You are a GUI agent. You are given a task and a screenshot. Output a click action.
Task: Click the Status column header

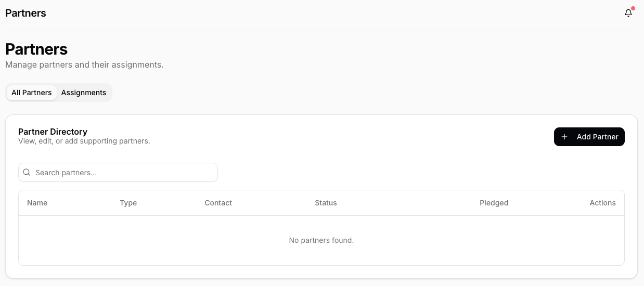[326, 203]
